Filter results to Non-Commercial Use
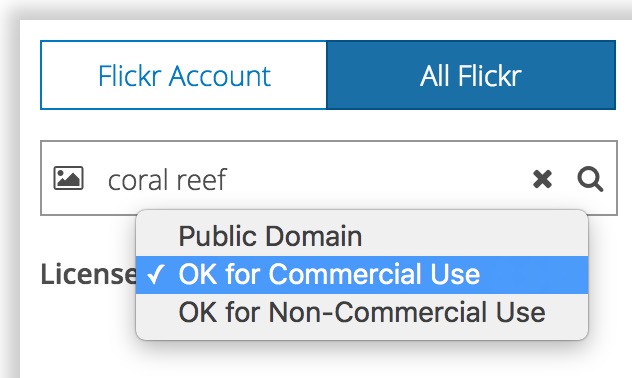This screenshot has height=378, width=632. [x=362, y=312]
